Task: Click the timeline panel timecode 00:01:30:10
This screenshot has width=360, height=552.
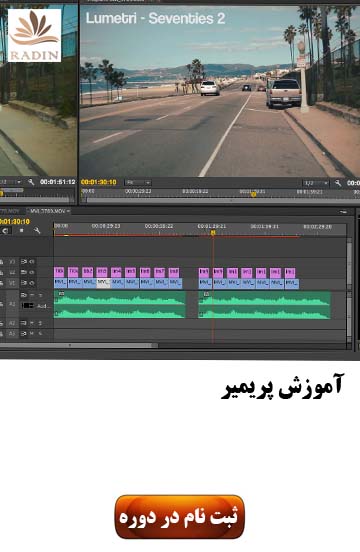Action: (x=15, y=221)
